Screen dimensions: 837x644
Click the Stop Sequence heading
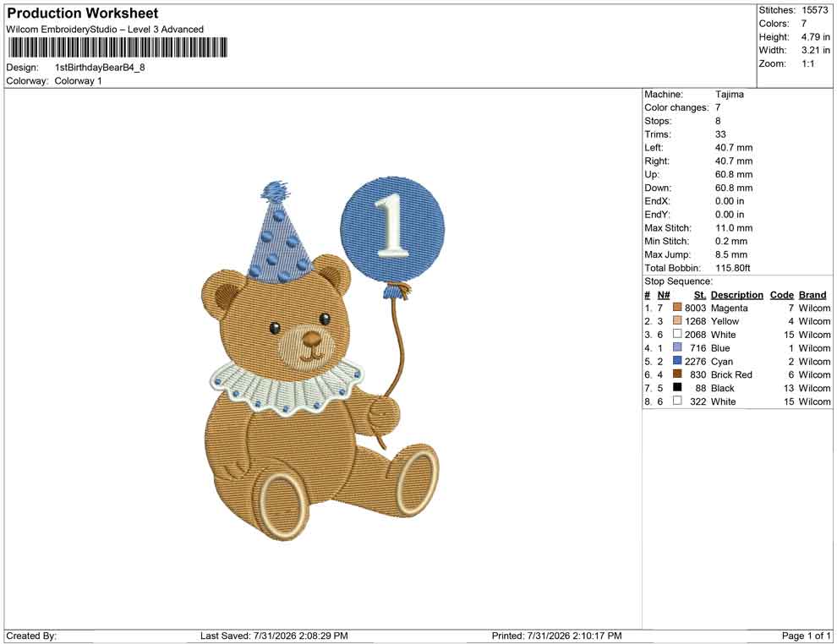click(x=678, y=281)
